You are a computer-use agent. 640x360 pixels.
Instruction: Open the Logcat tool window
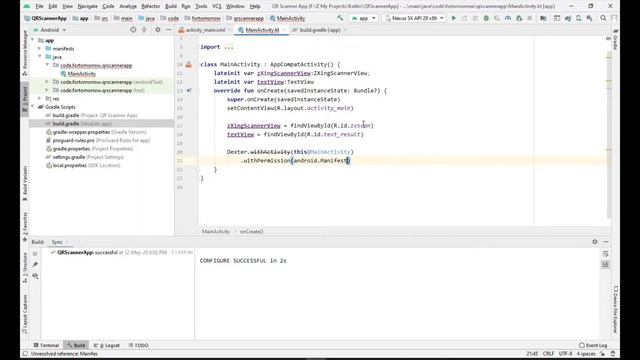coord(107,345)
